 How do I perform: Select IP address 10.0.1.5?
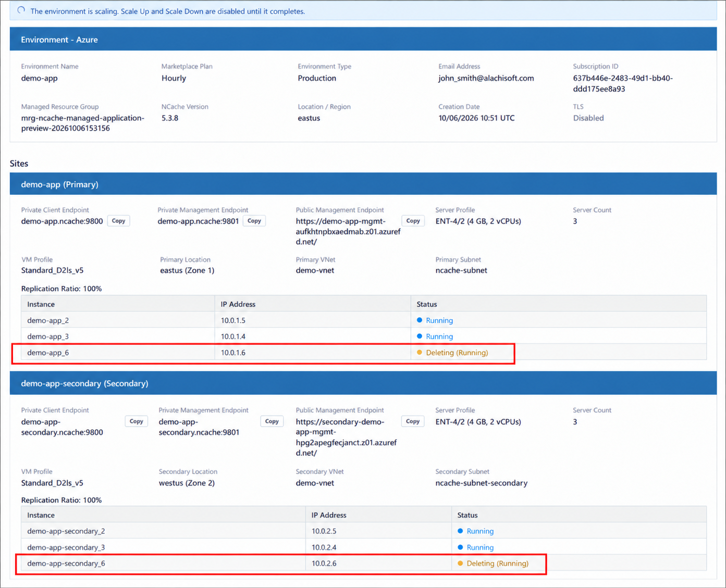[x=233, y=320]
